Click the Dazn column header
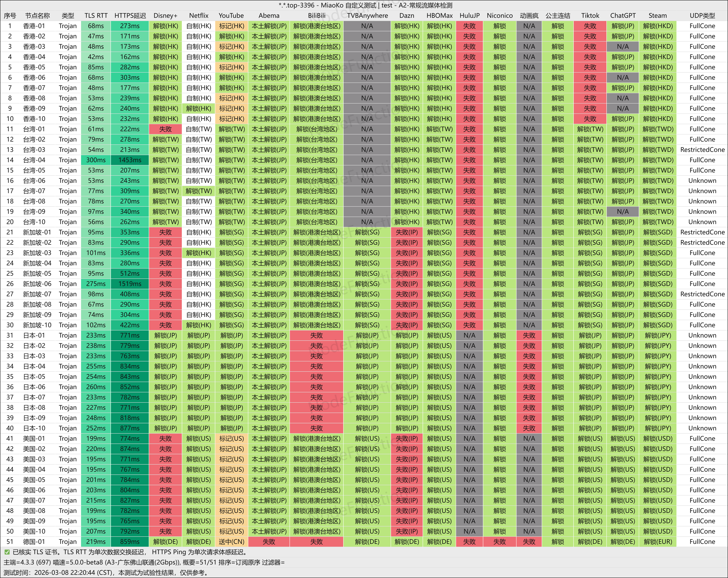728x578 pixels. [406, 15]
